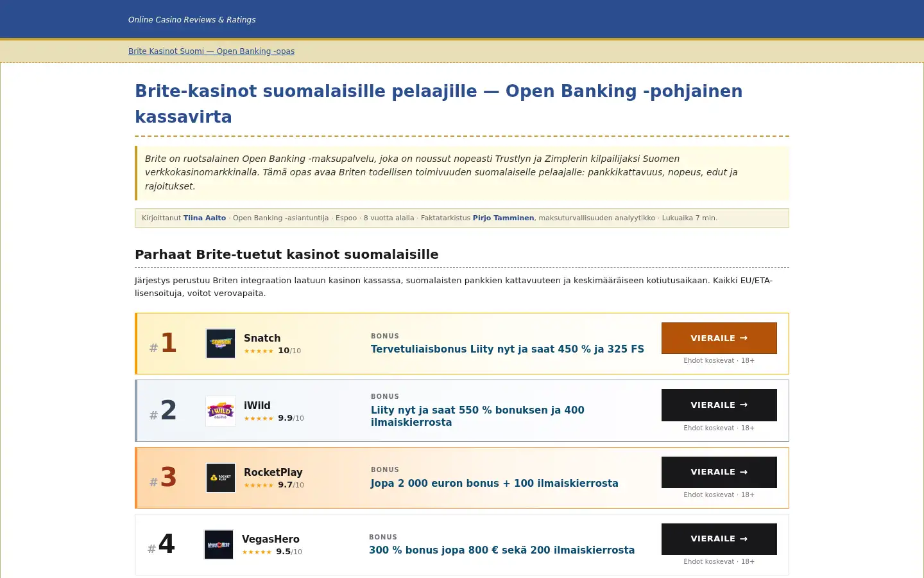
Task: Click VegasHero 300 % bonus offer link
Action: click(502, 550)
